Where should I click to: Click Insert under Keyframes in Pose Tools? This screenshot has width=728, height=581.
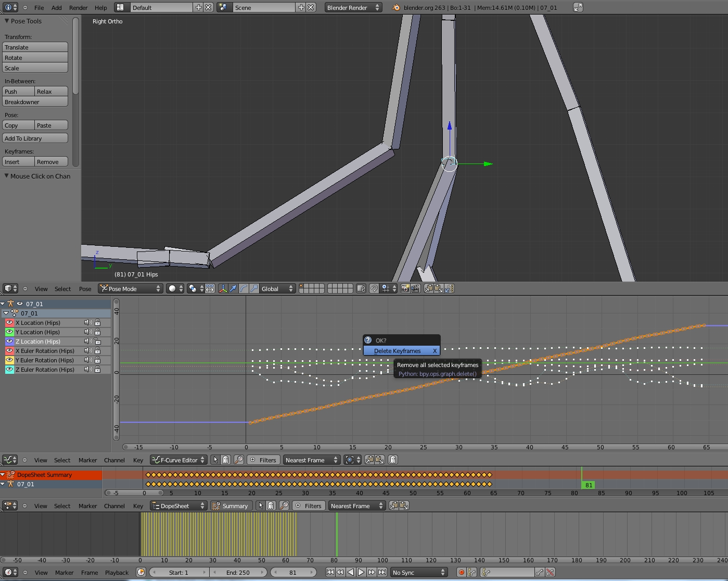click(17, 161)
